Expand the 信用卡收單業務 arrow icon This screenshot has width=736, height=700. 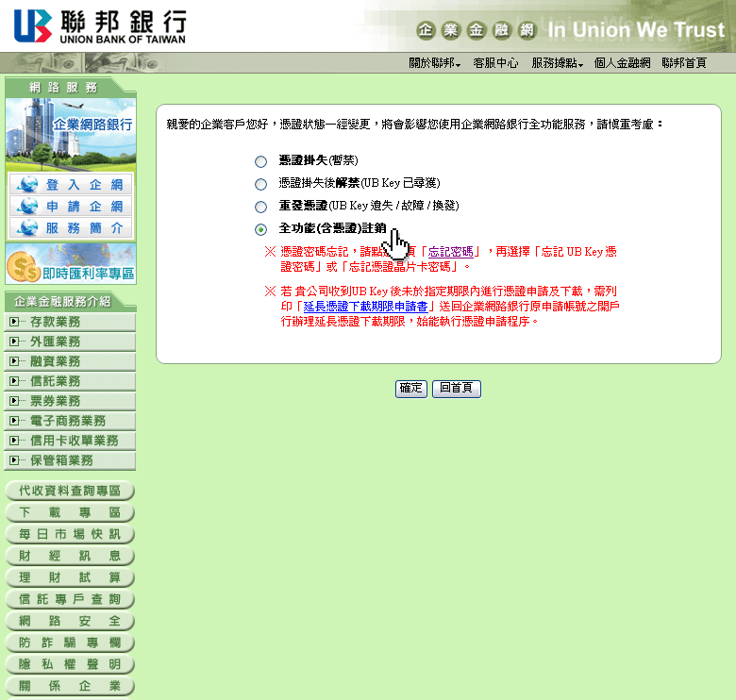click(x=14, y=440)
